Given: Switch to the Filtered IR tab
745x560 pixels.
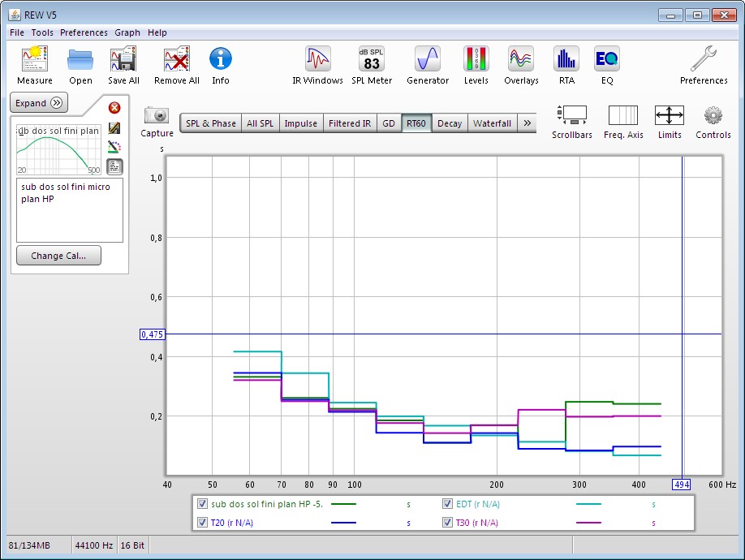Looking at the screenshot, I should click(350, 123).
